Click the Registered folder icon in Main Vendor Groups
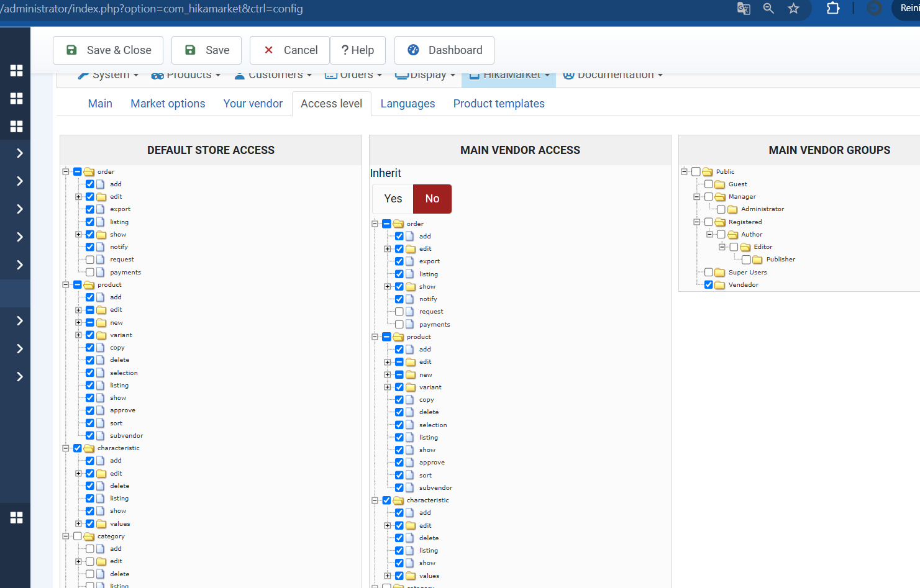 click(720, 222)
